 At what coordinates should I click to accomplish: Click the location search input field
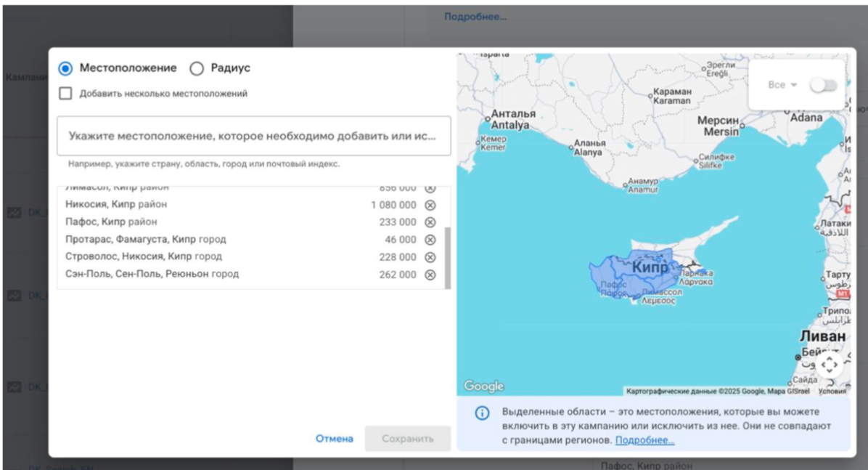coord(253,136)
